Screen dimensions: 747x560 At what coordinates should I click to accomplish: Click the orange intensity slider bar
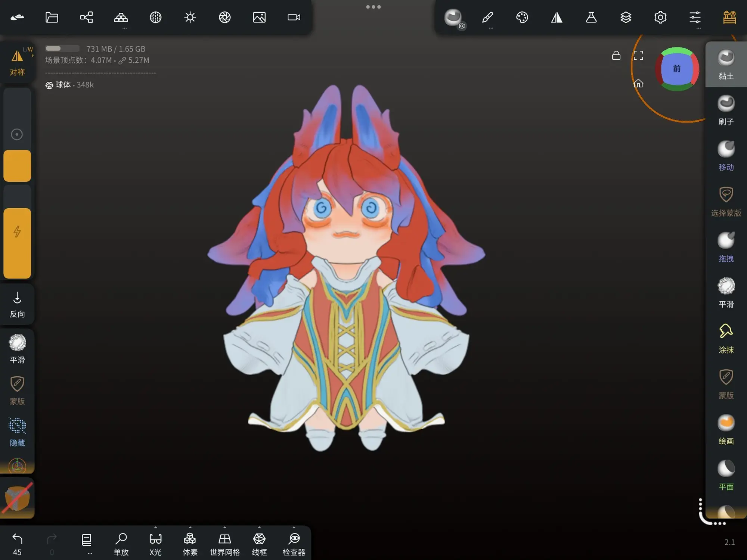[x=17, y=243]
